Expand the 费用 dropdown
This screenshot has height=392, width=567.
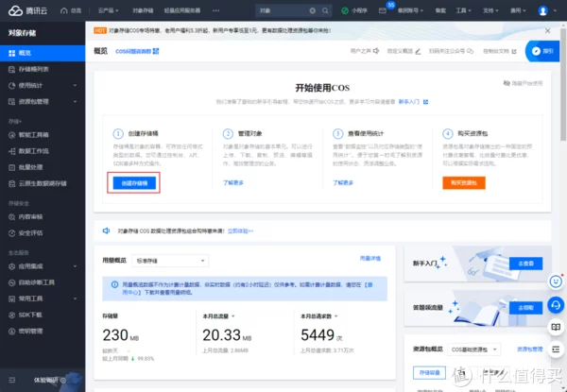[518, 10]
